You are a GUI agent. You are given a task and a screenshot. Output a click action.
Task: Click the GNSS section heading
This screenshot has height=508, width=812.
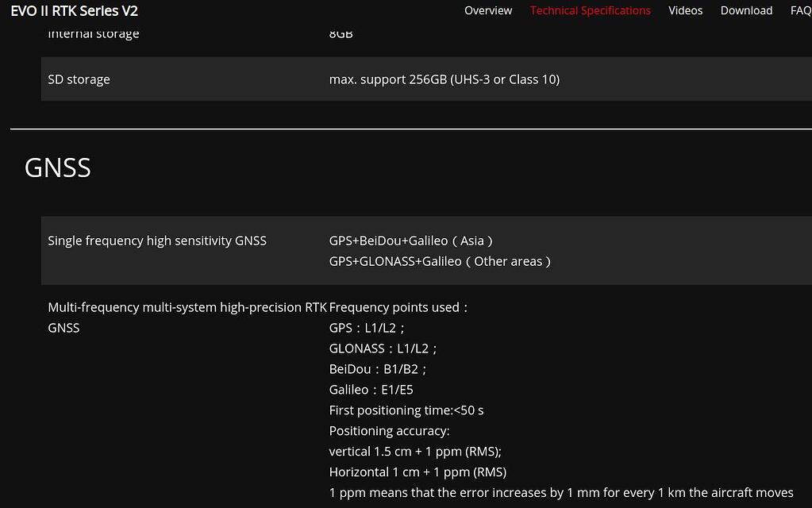[57, 167]
